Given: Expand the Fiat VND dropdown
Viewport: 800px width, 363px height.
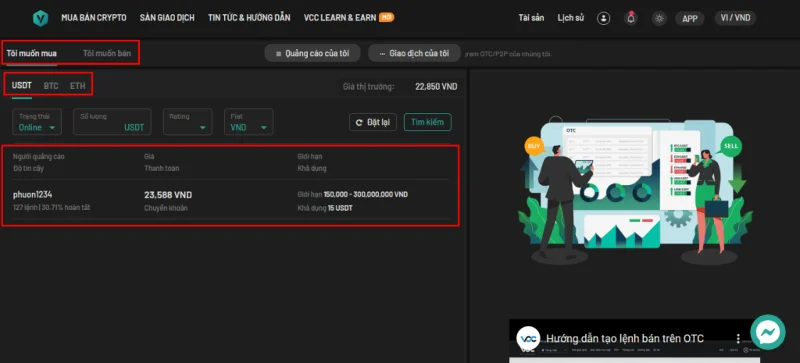Looking at the screenshot, I should [x=248, y=122].
